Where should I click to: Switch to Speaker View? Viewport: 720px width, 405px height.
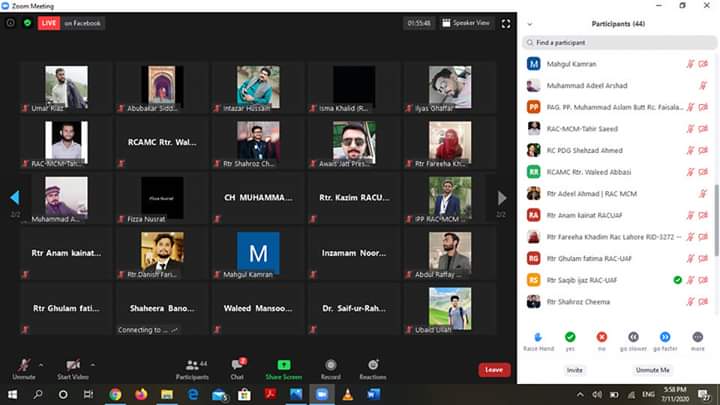466,23
